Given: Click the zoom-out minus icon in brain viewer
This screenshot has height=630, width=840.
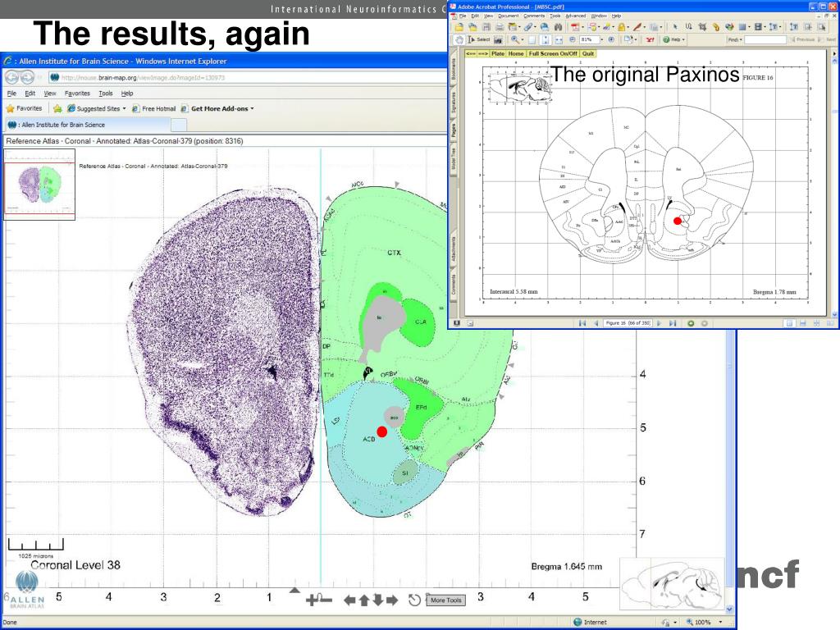Looking at the screenshot, I should click(326, 600).
